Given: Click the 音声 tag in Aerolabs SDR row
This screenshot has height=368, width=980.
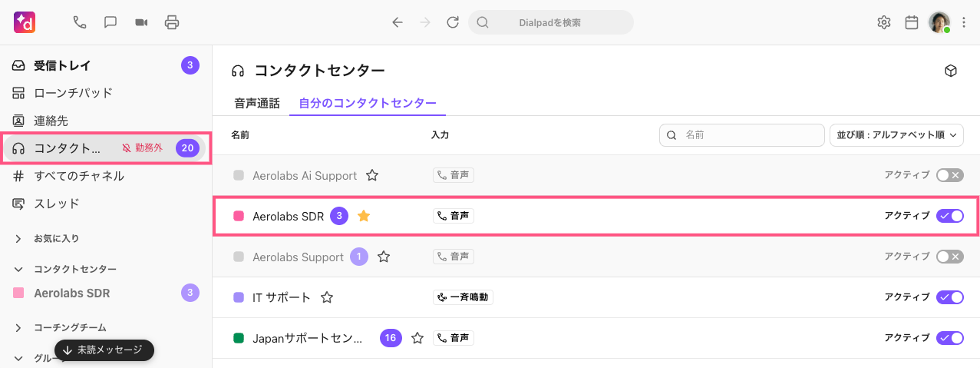Looking at the screenshot, I should point(454,216).
